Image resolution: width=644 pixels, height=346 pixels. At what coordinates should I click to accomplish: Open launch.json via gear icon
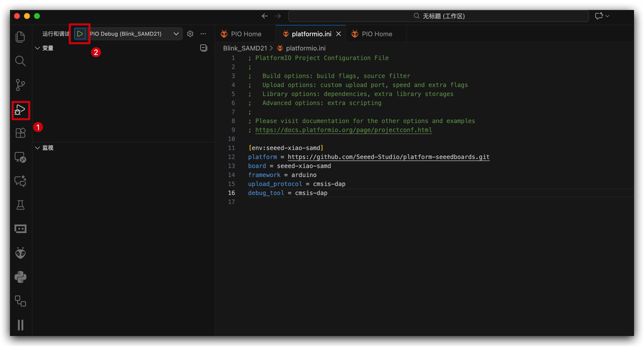[190, 34]
